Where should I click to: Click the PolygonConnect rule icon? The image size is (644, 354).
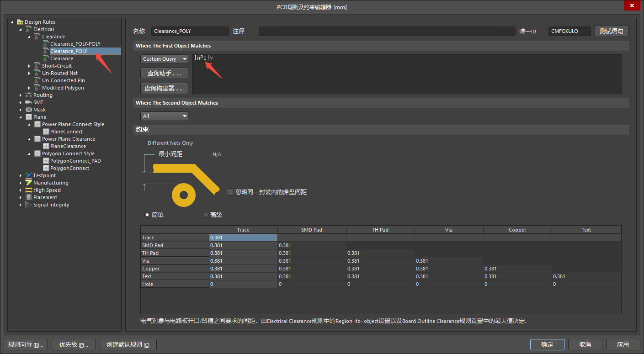click(46, 168)
